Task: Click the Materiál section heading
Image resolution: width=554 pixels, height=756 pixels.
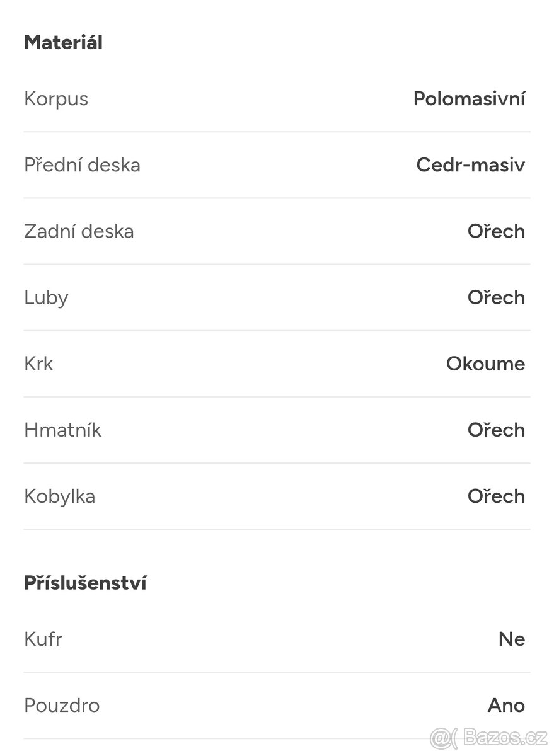Action: click(x=63, y=43)
